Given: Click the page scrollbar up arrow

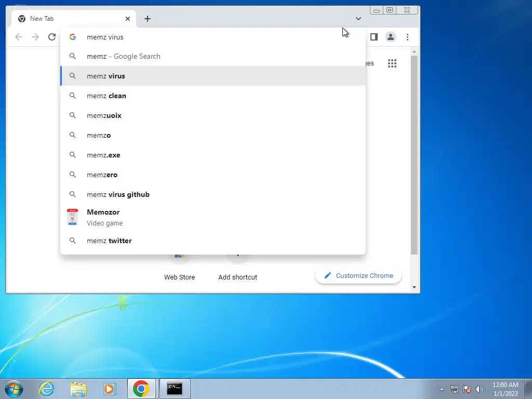Looking at the screenshot, I should [414, 51].
